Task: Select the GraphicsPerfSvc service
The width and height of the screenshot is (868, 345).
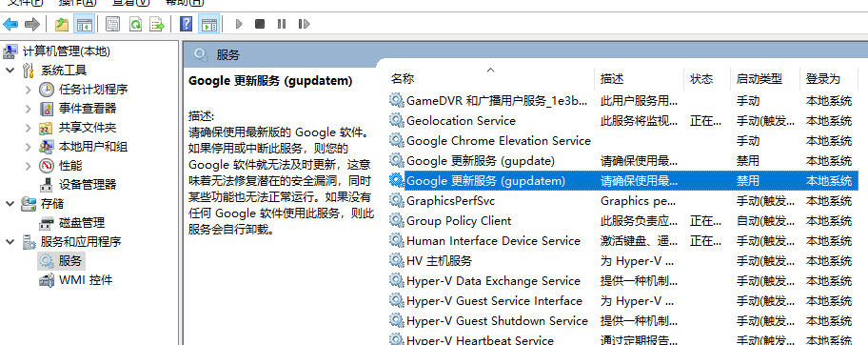Action: coord(622,201)
